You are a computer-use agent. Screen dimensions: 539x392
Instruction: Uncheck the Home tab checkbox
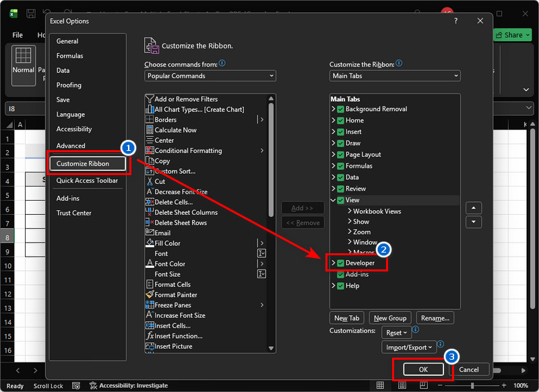(341, 121)
